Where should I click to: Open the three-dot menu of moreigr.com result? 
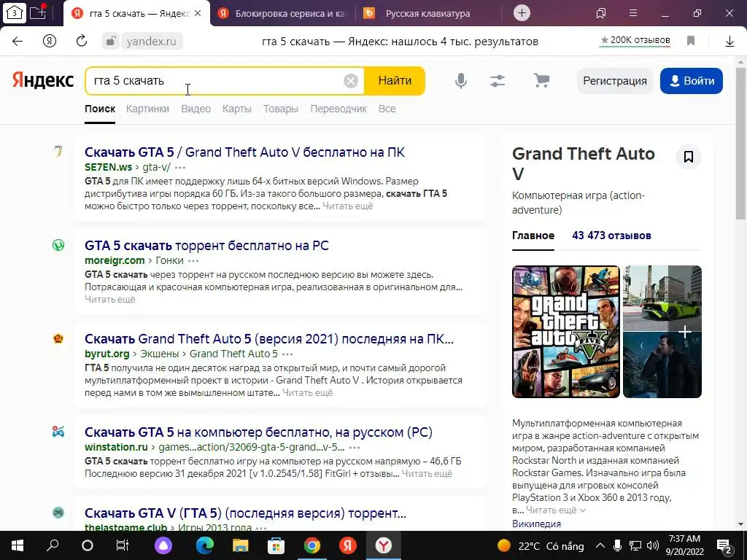click(193, 261)
